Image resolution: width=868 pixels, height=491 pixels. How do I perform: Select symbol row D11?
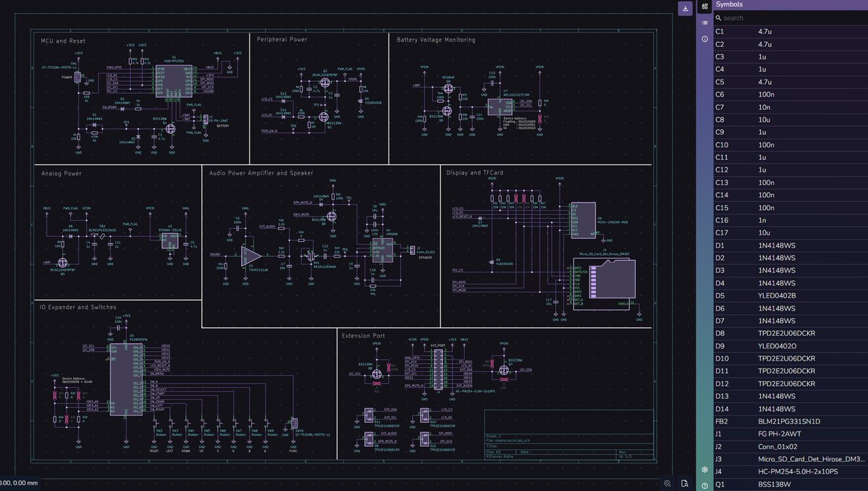[791, 371]
